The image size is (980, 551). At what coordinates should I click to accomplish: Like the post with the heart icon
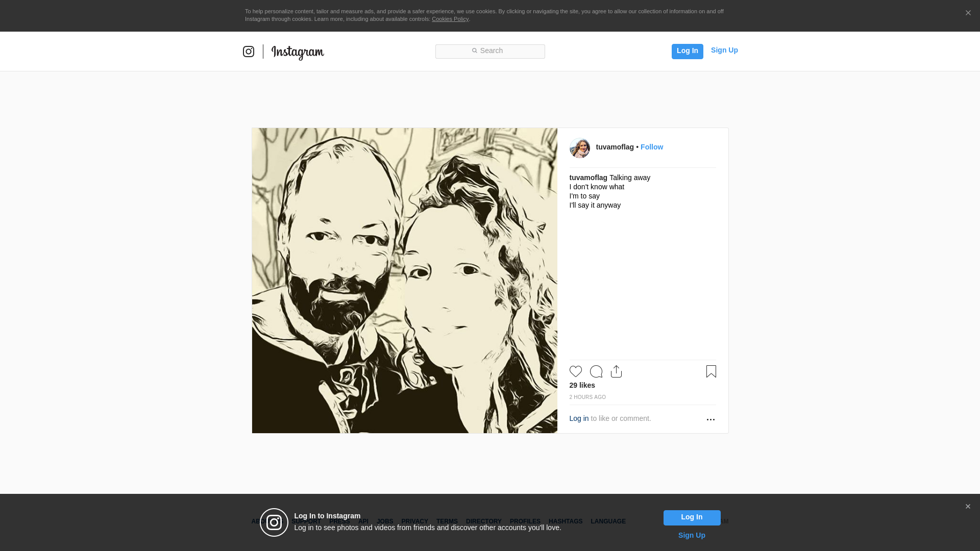click(x=576, y=371)
